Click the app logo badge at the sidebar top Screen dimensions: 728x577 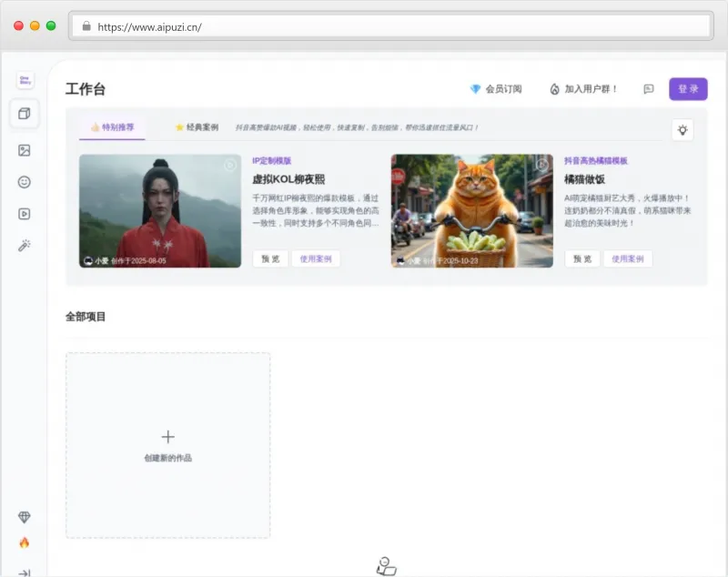point(25,80)
